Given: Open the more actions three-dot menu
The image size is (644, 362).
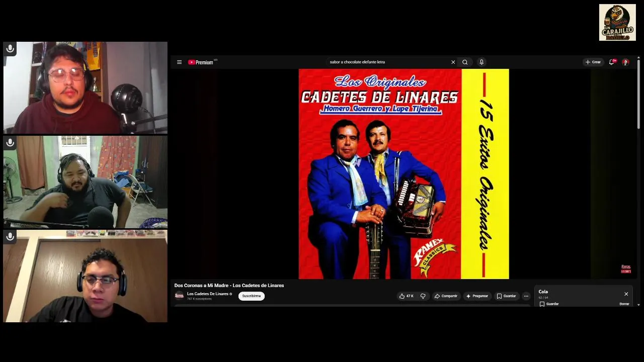Looking at the screenshot, I should (x=526, y=296).
